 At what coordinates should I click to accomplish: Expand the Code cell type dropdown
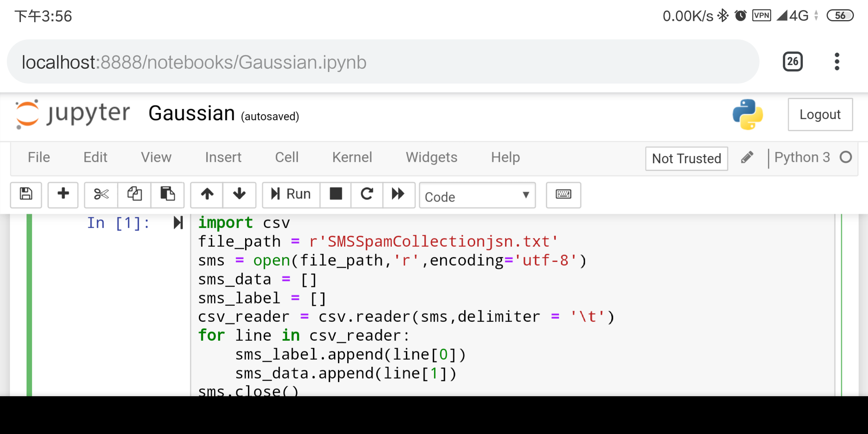click(477, 196)
